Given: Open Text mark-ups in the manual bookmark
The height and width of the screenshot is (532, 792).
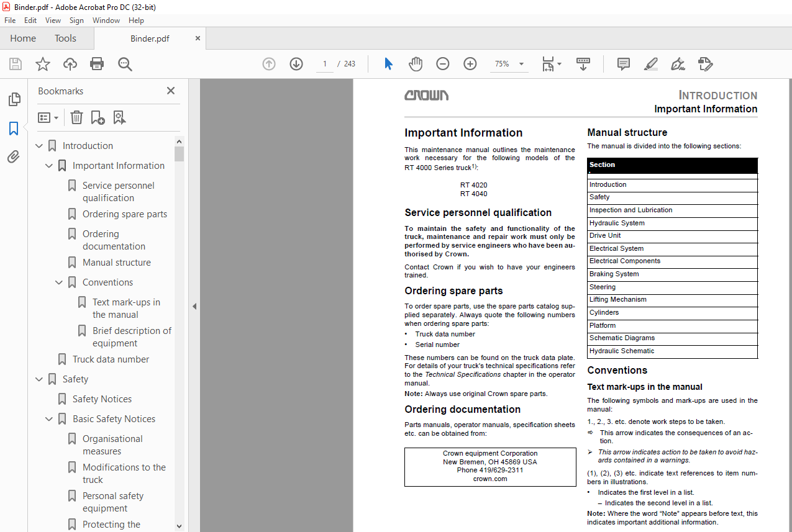Looking at the screenshot, I should (126, 309).
